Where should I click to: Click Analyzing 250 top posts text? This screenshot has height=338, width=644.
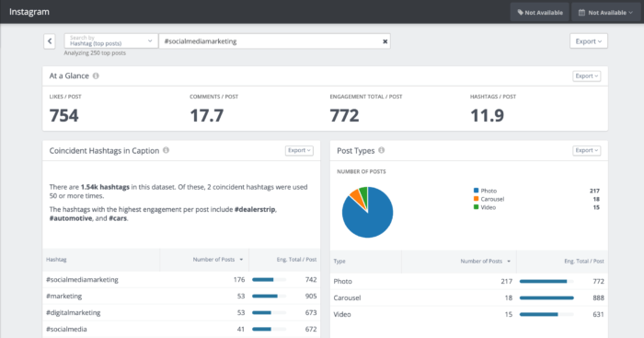[95, 53]
